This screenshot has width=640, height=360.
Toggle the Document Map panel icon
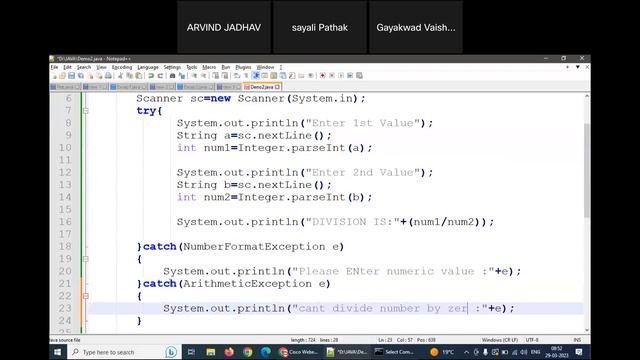(273, 76)
